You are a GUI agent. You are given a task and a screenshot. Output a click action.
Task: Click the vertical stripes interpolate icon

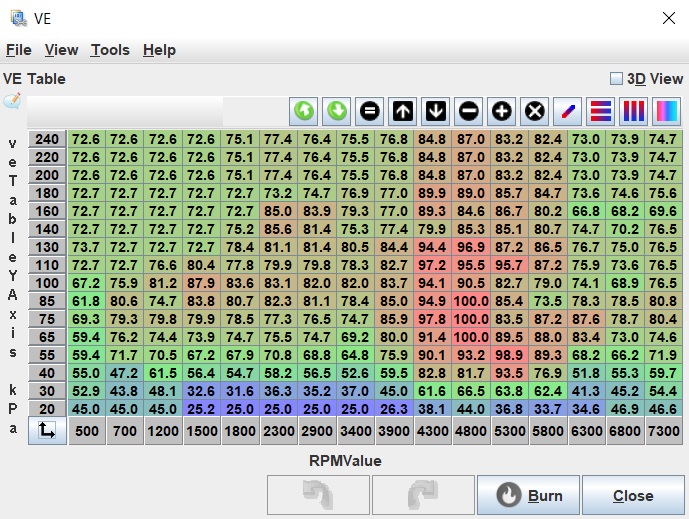[634, 110]
